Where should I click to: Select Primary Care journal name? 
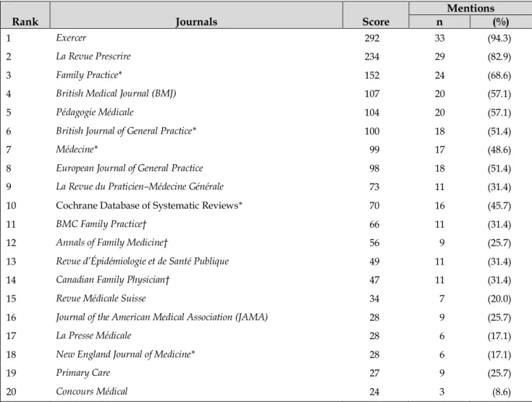pos(83,373)
